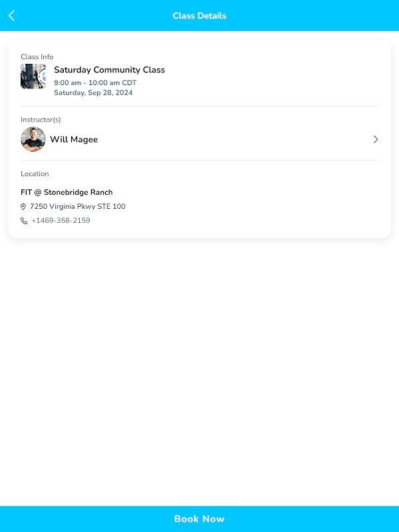Screen dimensions: 399x532
Task: Go back using the header arrow
Action: tap(12, 16)
